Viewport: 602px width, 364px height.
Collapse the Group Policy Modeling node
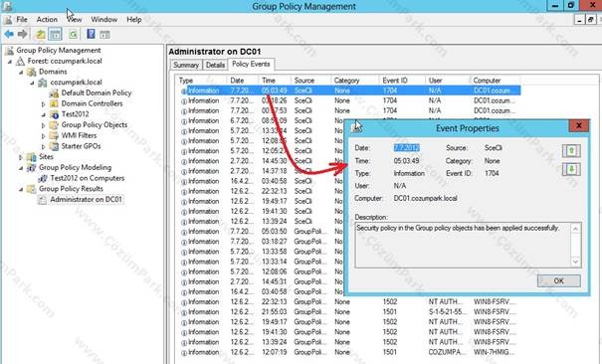click(x=21, y=168)
